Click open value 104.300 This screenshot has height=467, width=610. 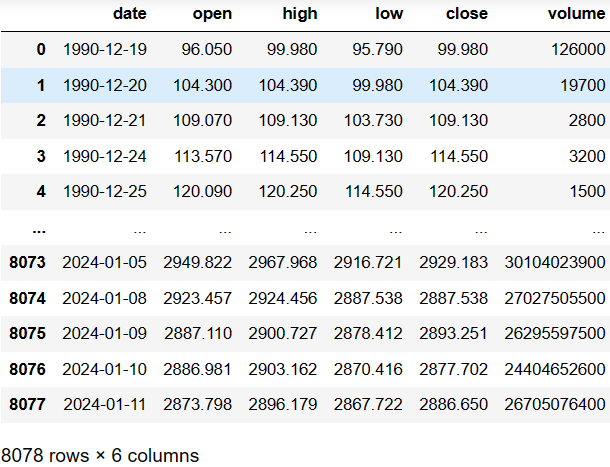(202, 85)
